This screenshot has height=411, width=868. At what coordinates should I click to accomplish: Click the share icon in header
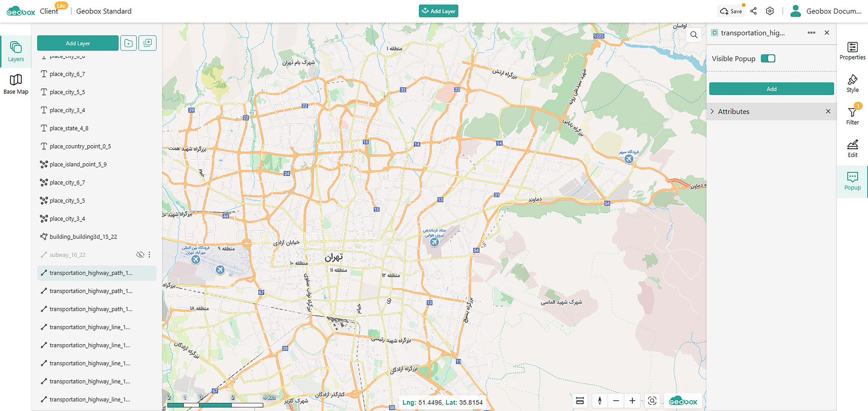(753, 11)
